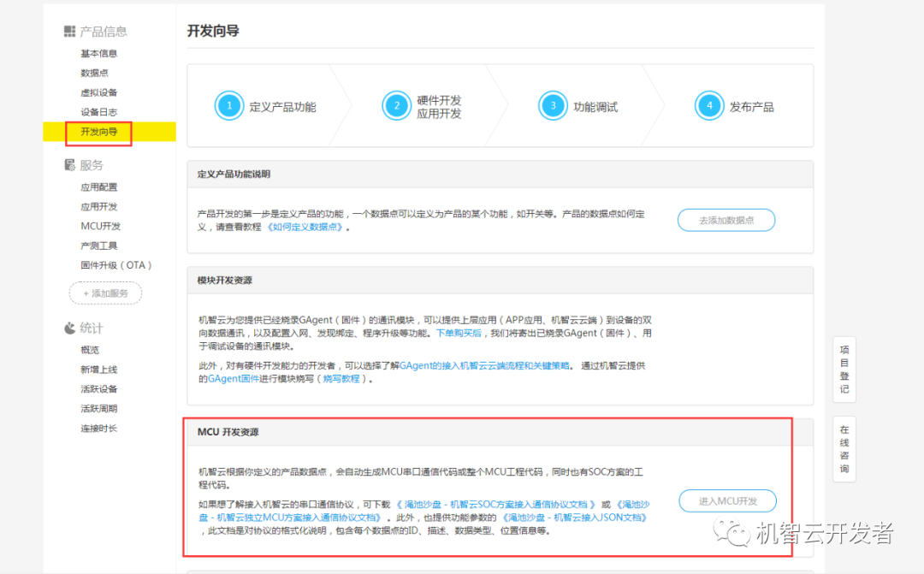Open 机智云接入JSON文档 link
The image size is (924, 574).
click(575, 518)
